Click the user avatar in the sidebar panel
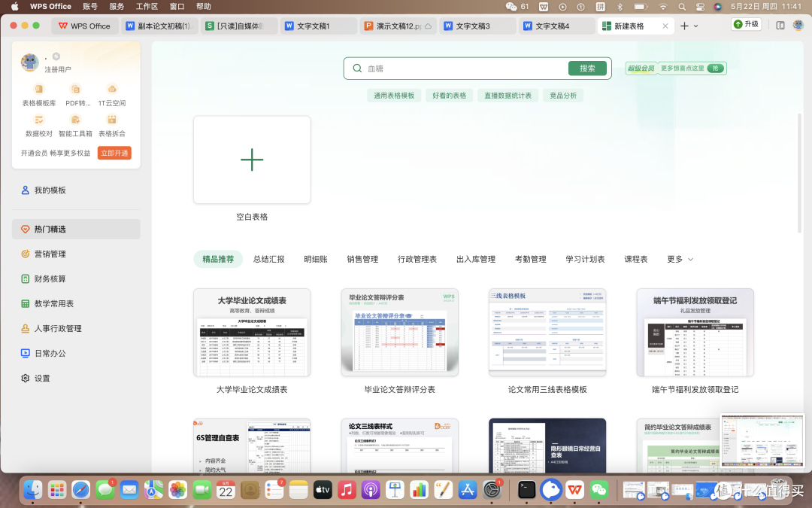The height and width of the screenshot is (508, 812). [x=29, y=62]
